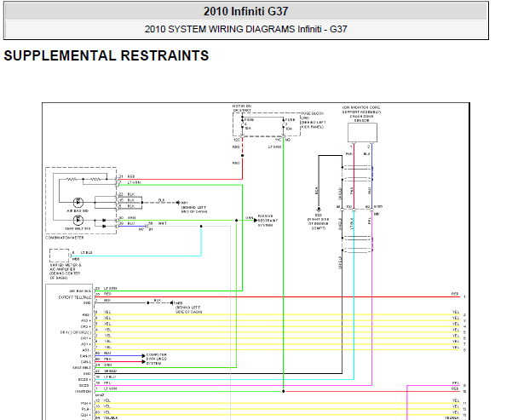Click the "AIR BAG IND" label

[x=78, y=210]
